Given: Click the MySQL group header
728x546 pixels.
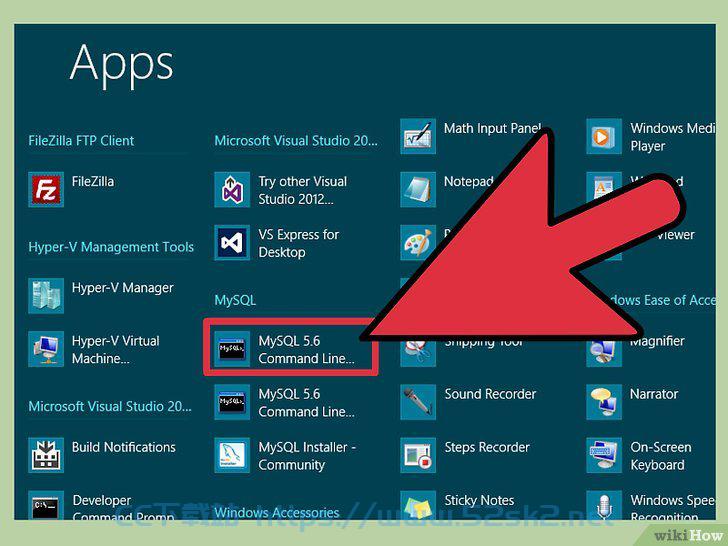Looking at the screenshot, I should 235,300.
